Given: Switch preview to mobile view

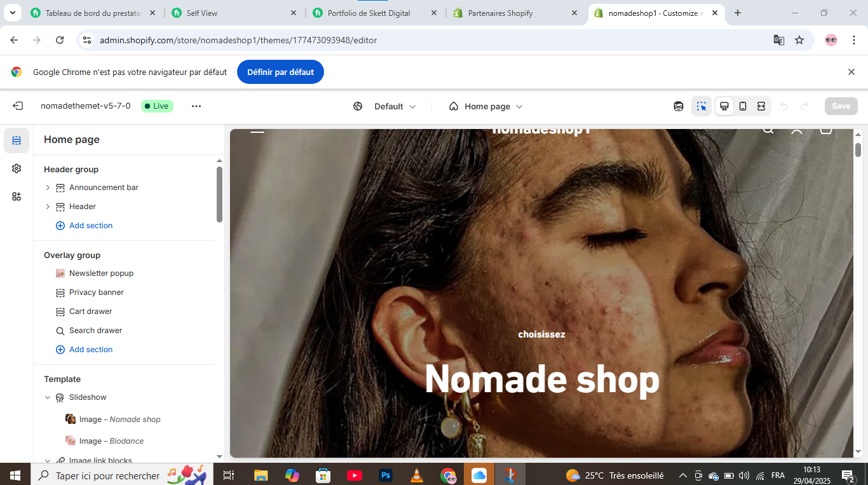Looking at the screenshot, I should 742,106.
